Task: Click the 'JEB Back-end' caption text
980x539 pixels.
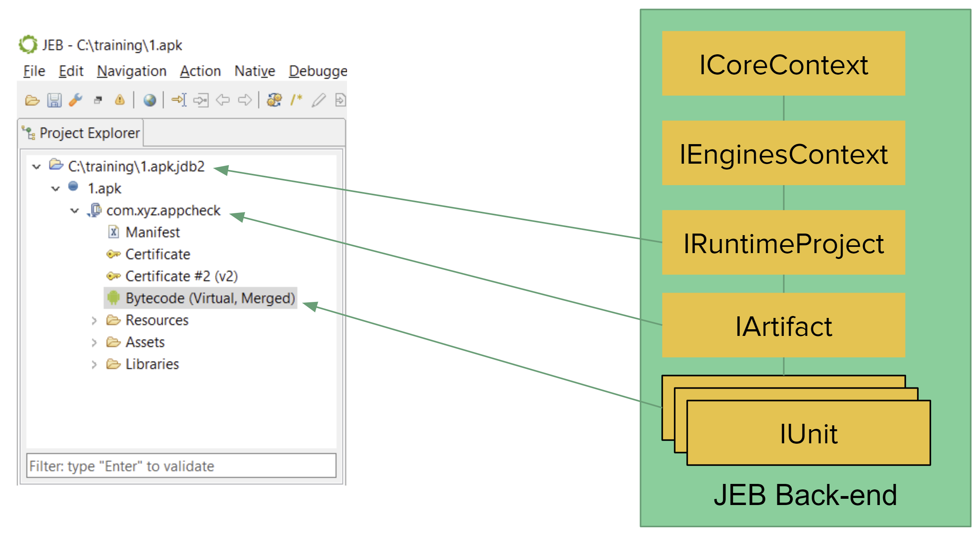Action: click(x=806, y=495)
